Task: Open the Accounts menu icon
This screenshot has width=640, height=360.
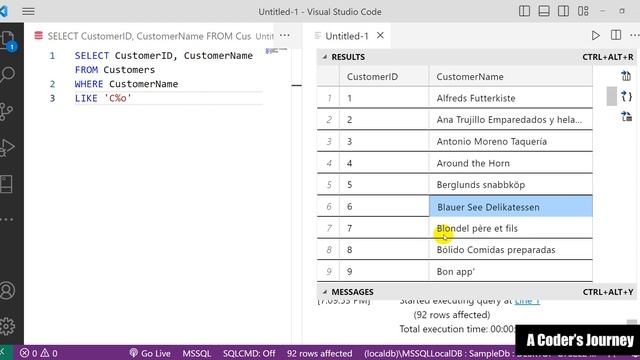Action: point(7,290)
